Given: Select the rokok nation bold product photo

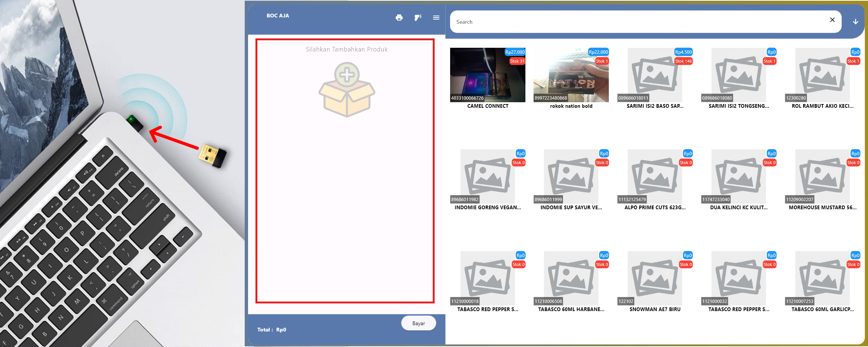Looking at the screenshot, I should 571,75.
